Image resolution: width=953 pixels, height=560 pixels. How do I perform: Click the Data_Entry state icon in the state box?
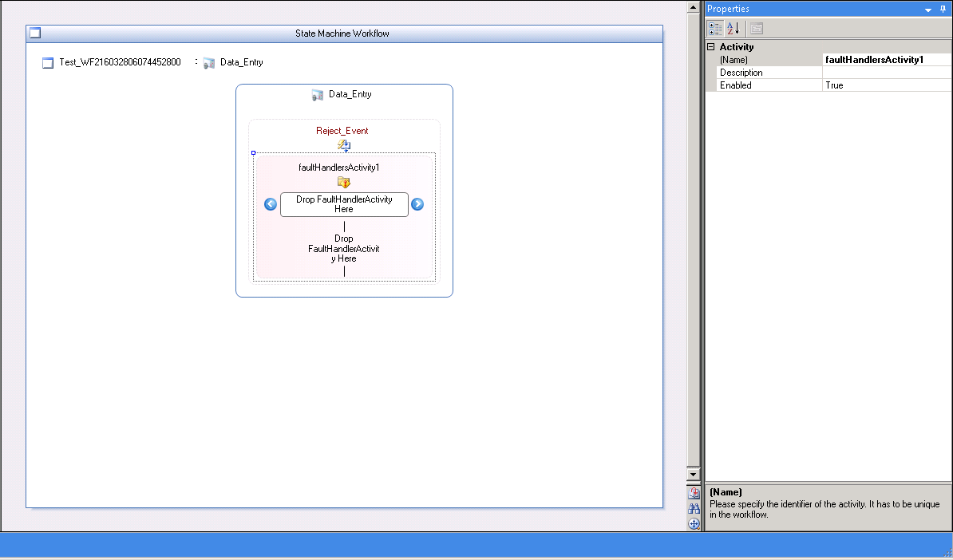click(x=317, y=95)
